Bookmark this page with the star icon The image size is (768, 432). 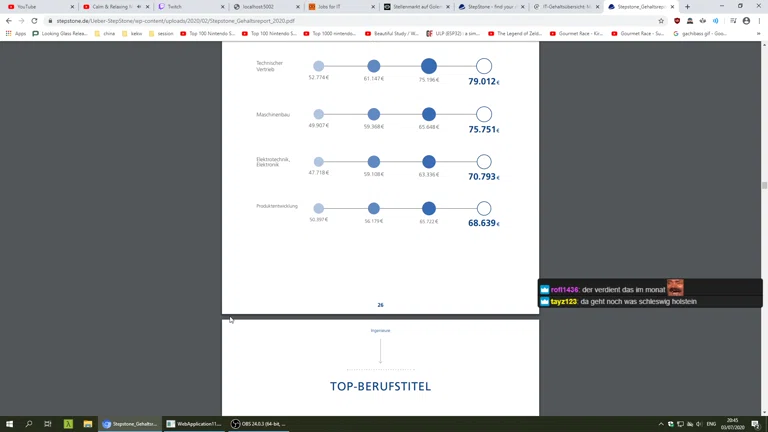pos(661,21)
